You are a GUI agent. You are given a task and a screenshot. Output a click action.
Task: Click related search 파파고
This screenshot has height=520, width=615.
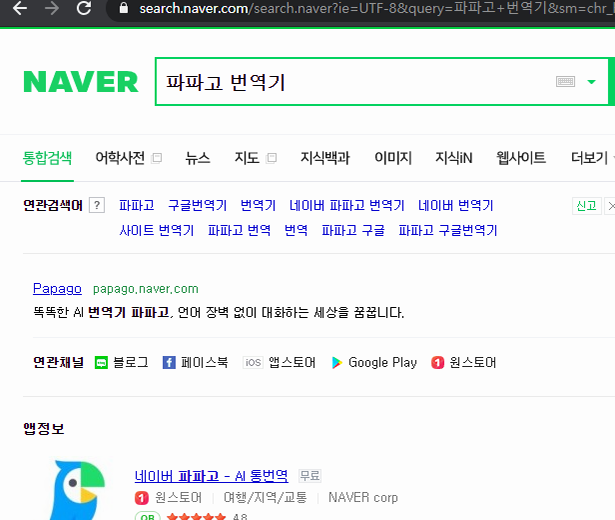pos(136,205)
